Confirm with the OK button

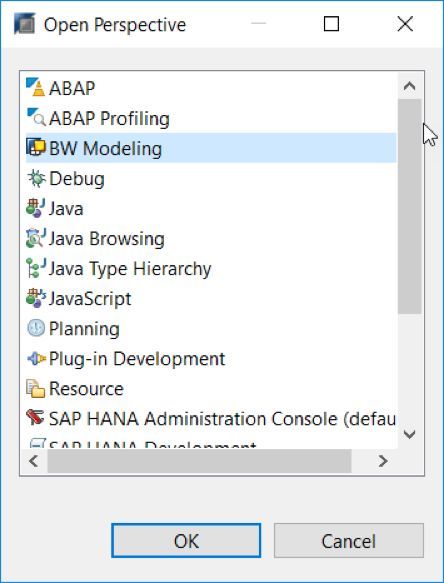tap(186, 541)
